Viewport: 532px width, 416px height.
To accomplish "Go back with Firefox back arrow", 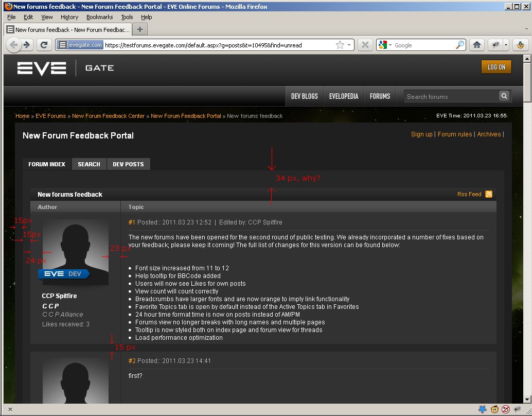I will (x=13, y=45).
